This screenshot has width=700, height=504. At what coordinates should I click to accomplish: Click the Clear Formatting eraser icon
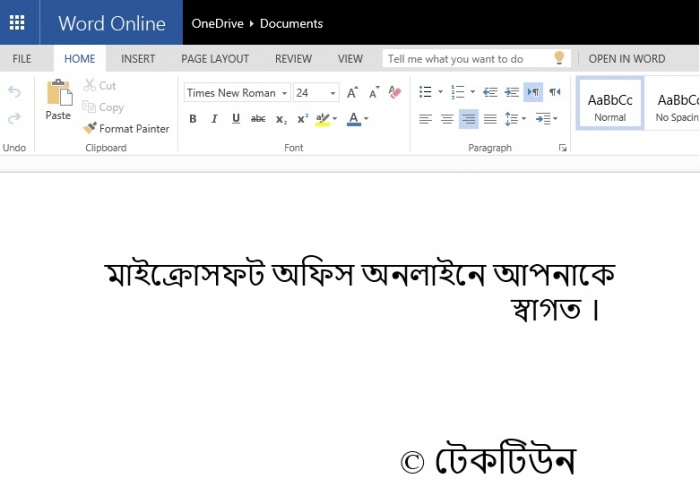coord(395,92)
